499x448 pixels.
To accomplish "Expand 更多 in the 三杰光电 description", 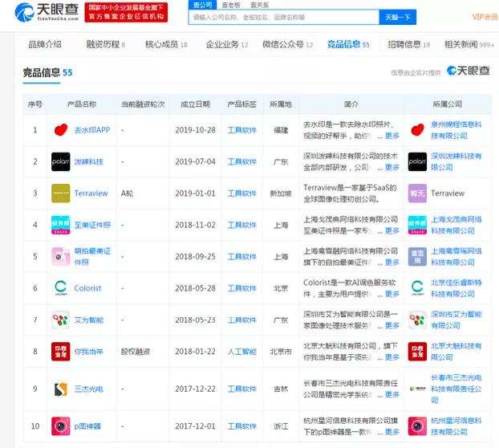I will 391,395.
